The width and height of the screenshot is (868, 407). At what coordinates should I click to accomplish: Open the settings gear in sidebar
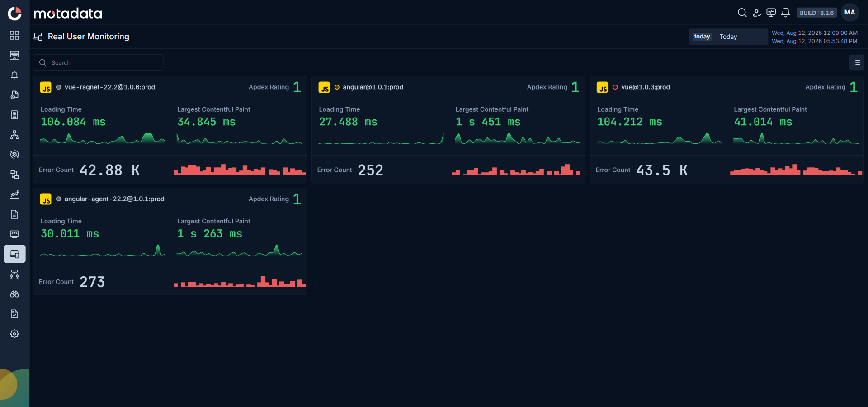(14, 334)
